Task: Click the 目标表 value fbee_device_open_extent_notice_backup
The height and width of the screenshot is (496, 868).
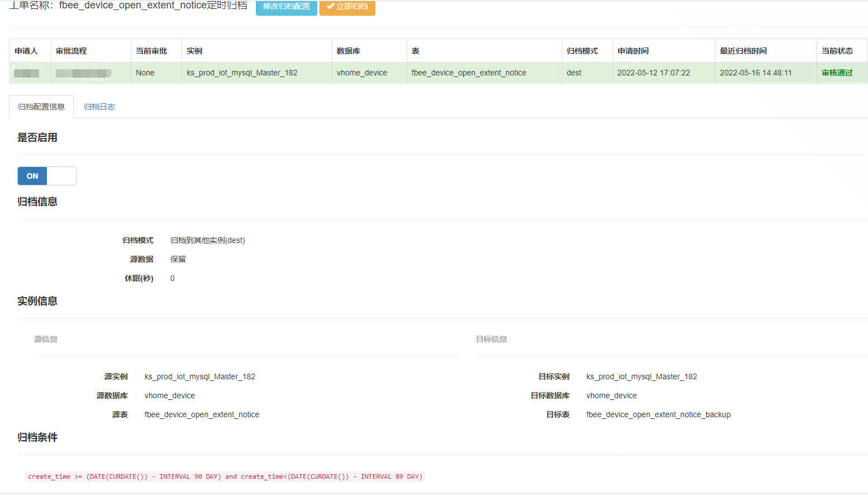Action: coord(659,414)
